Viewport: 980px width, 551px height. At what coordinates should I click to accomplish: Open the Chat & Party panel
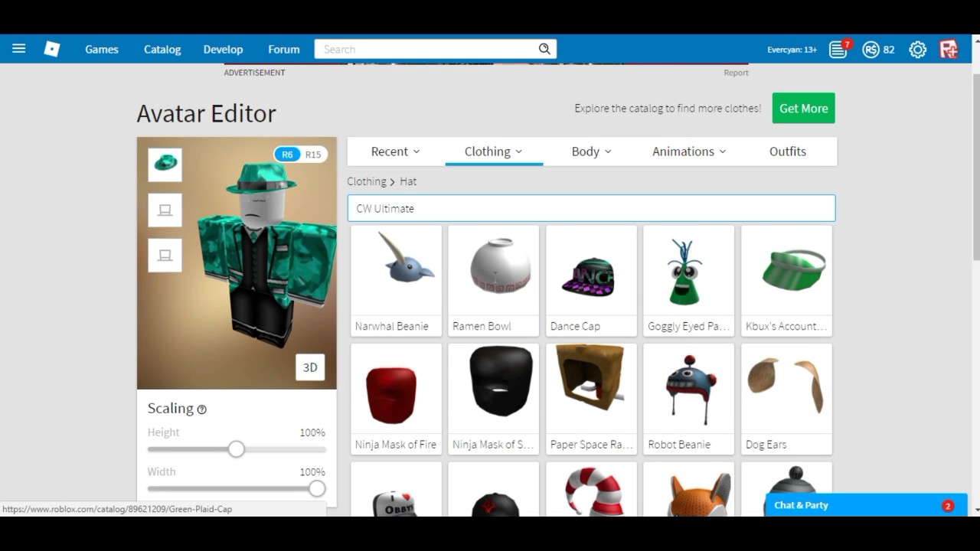point(867,505)
